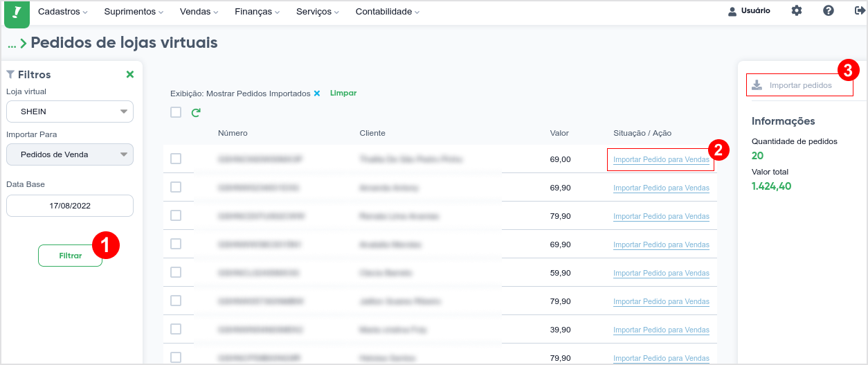The height and width of the screenshot is (365, 868).
Task: Click the green refresh list icon
Action: [x=196, y=112]
